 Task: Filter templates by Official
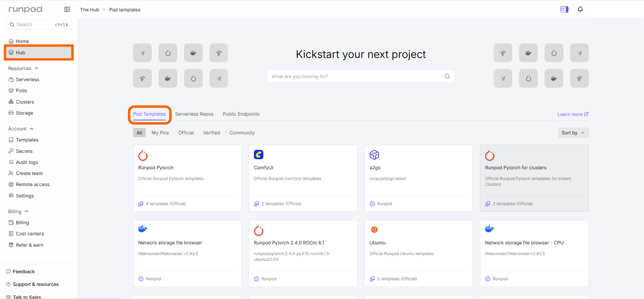point(186,133)
